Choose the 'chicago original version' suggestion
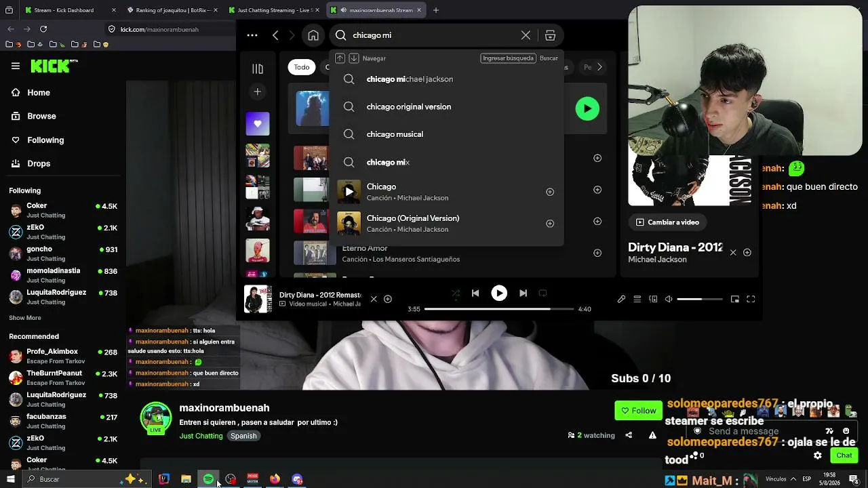This screenshot has width=868, height=488. [x=446, y=106]
